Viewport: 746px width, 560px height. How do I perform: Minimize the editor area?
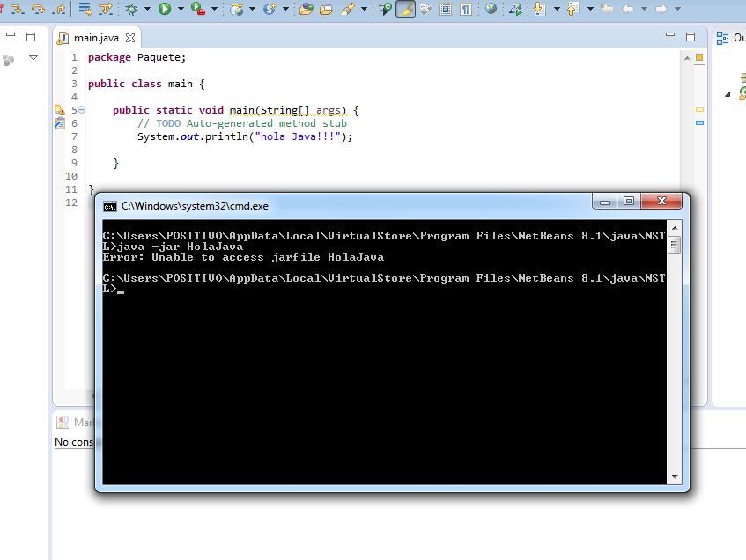[x=670, y=34]
